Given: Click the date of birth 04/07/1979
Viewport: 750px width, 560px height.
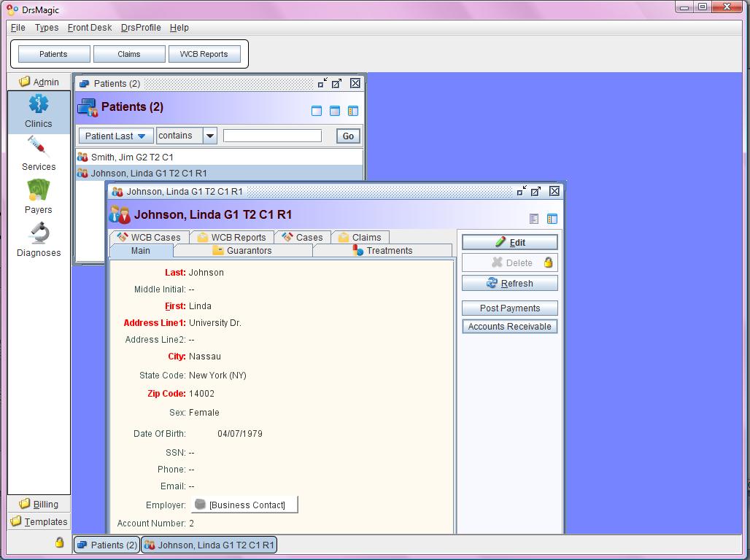Looking at the screenshot, I should point(239,434).
